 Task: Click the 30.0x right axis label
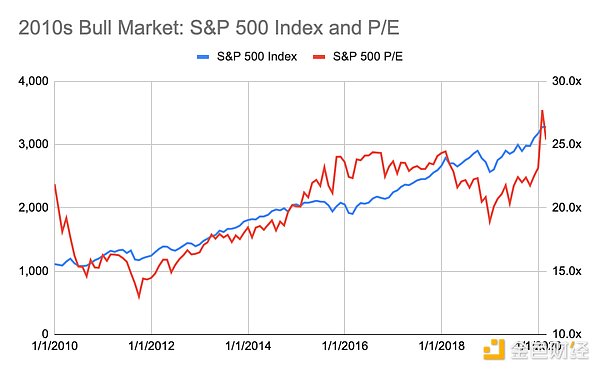(567, 81)
